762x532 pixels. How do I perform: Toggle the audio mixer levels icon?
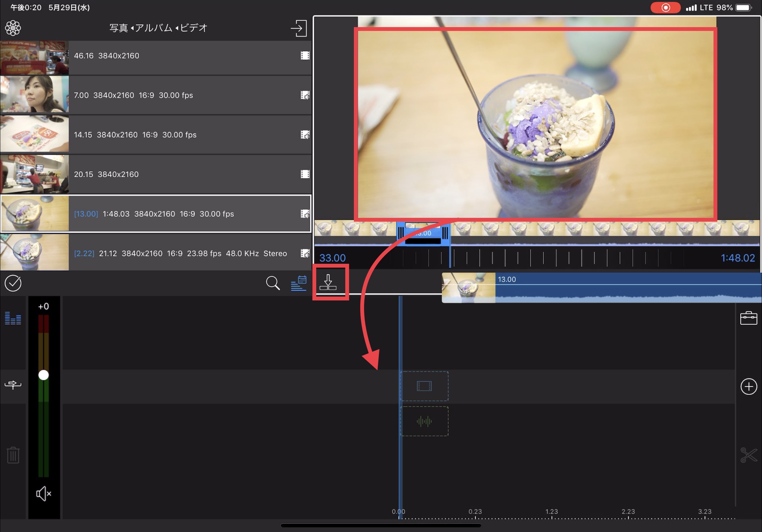coord(13,318)
